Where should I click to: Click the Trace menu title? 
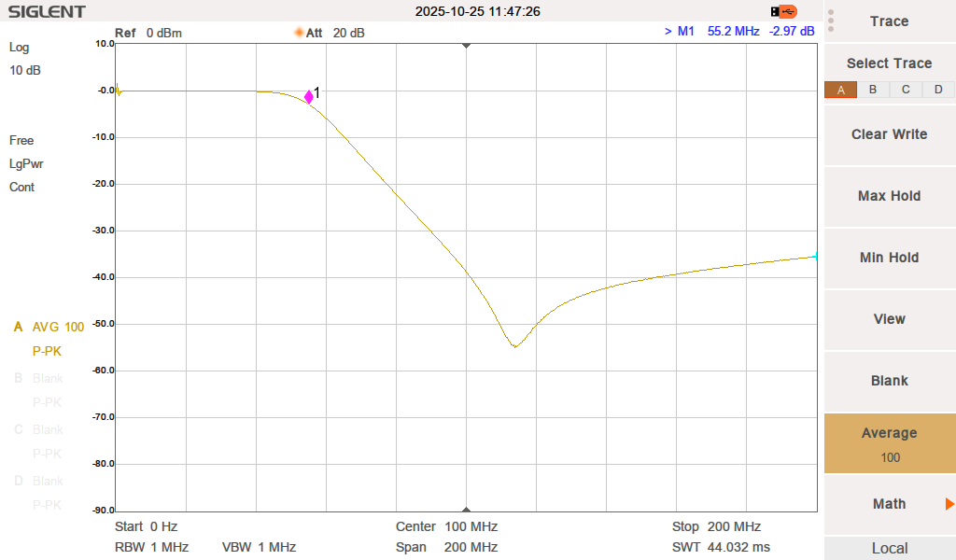click(x=890, y=21)
